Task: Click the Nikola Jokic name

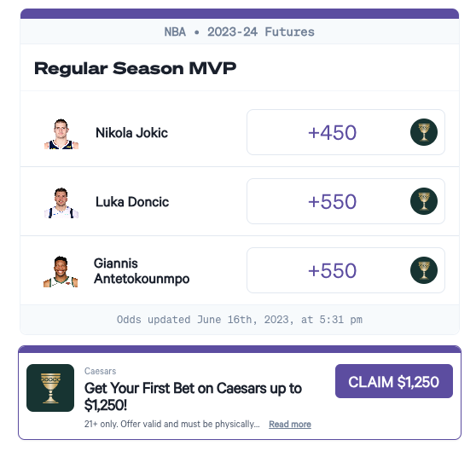Action: (x=131, y=133)
